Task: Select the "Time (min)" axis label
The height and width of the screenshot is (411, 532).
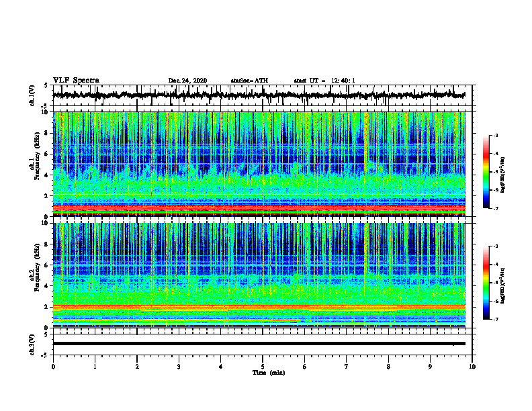Action: click(x=269, y=373)
